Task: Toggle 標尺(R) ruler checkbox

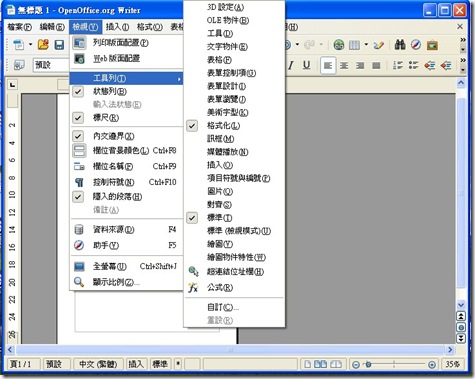Action: (78, 118)
